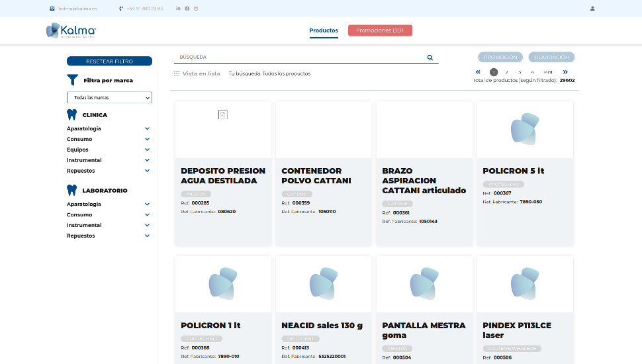This screenshot has height=364, width=642.
Task: Filter by PROMOCIÓN button
Action: click(x=500, y=58)
